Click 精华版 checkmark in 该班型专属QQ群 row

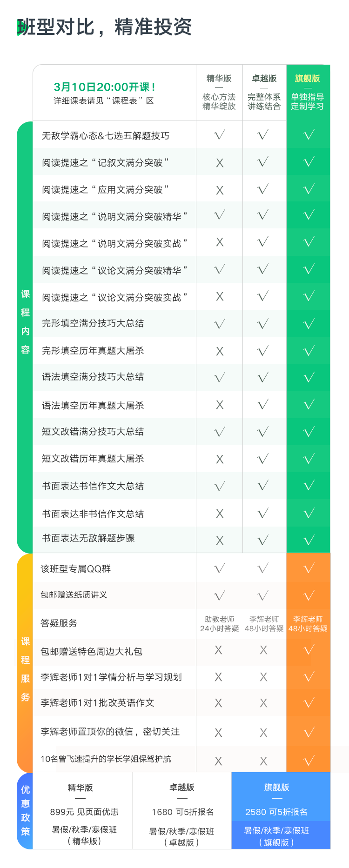point(220,568)
